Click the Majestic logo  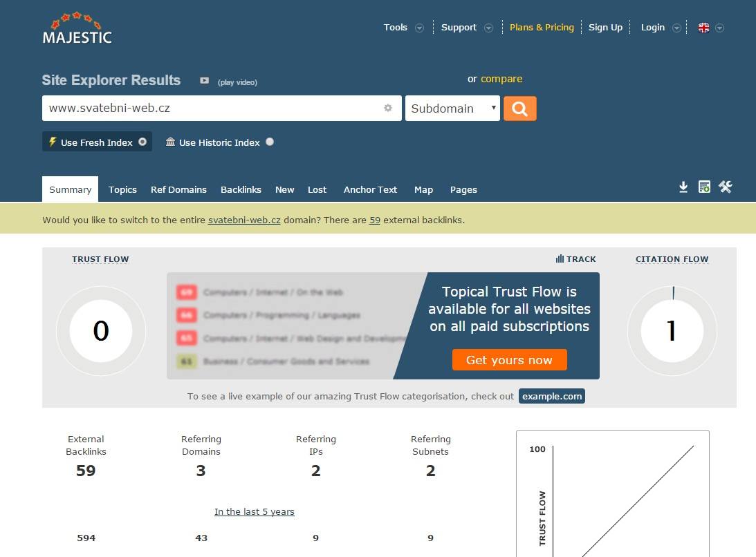point(77,28)
